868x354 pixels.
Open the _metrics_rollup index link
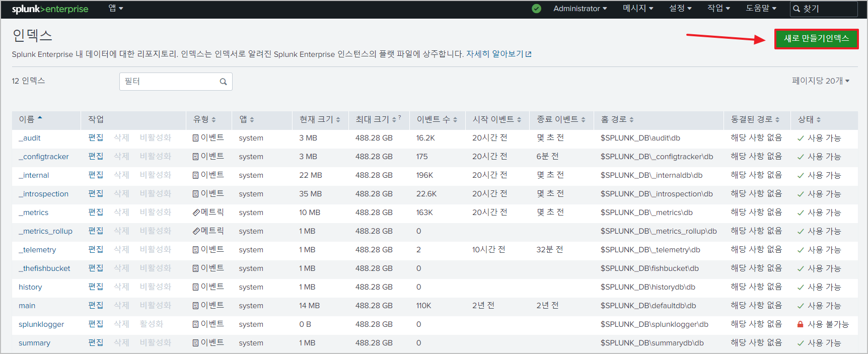coord(45,231)
